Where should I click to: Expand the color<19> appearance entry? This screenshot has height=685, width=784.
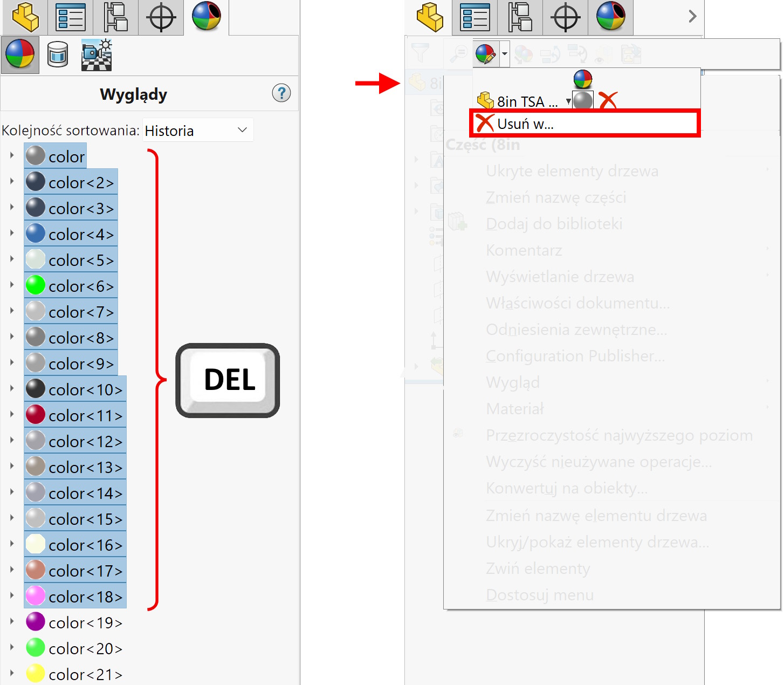tap(12, 621)
